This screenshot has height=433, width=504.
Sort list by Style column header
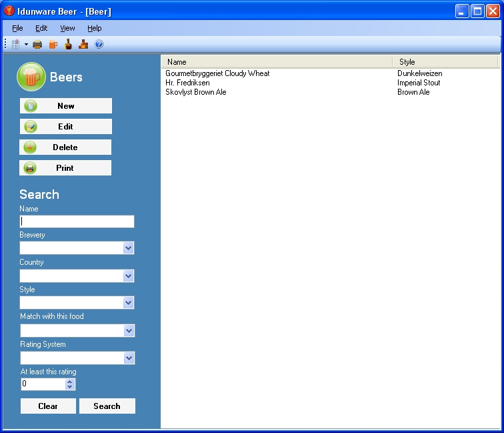pos(445,62)
